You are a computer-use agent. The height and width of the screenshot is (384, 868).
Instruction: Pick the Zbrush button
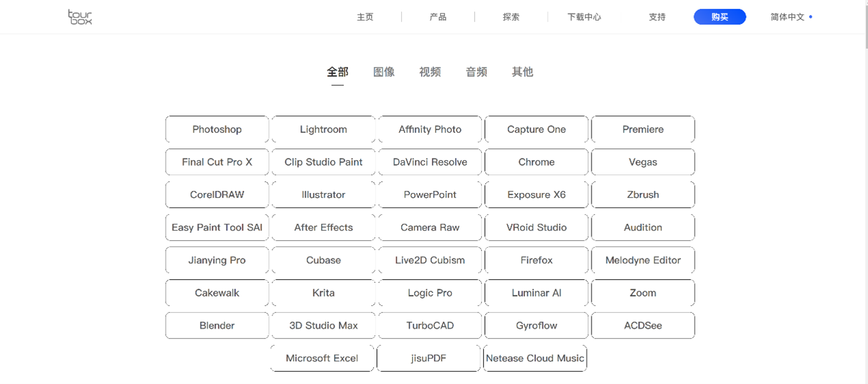click(643, 194)
